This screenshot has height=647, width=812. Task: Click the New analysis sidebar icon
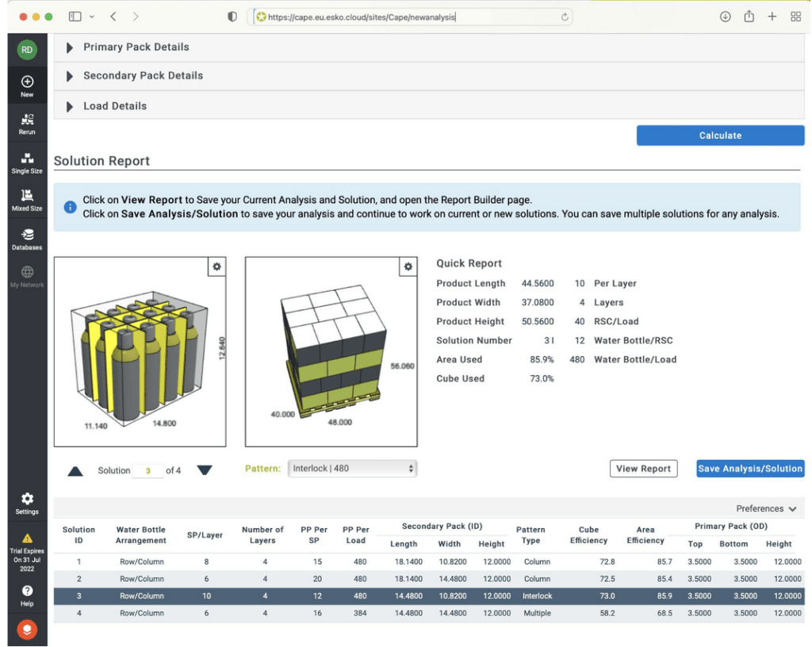pos(27,86)
